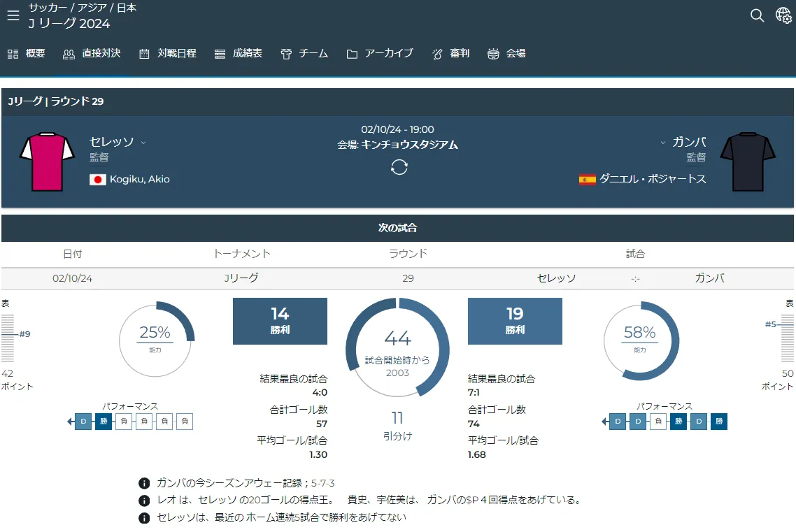The height and width of the screenshot is (532, 796).
Task: Click the 25% ability gauge
Action: [x=155, y=340]
